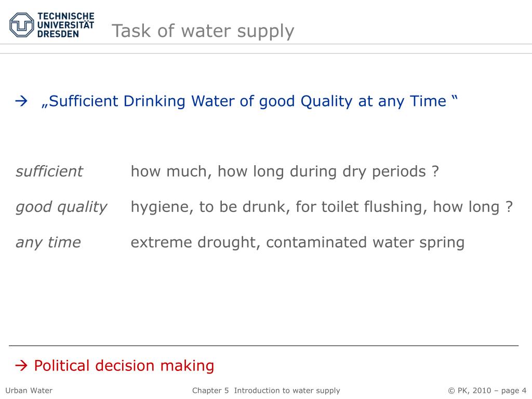The image size is (532, 399).
Task: Click 'Introduction to water supply' in footer
Action: [x=287, y=391]
